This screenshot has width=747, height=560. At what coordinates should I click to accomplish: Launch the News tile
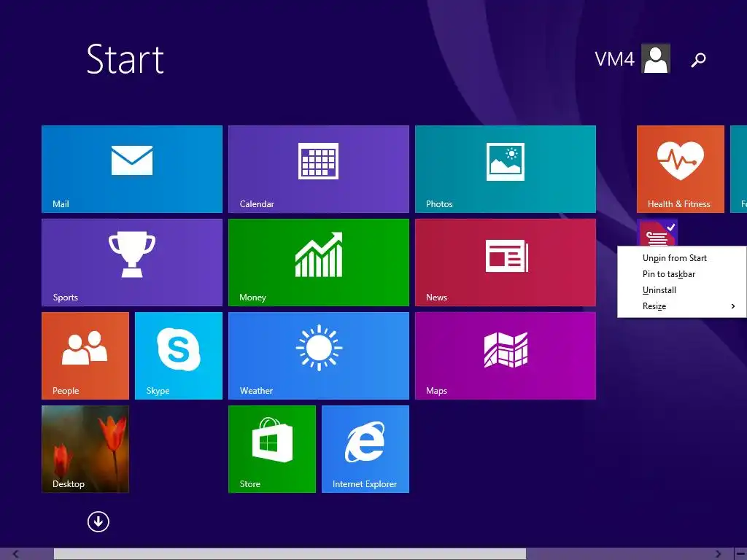(x=506, y=262)
